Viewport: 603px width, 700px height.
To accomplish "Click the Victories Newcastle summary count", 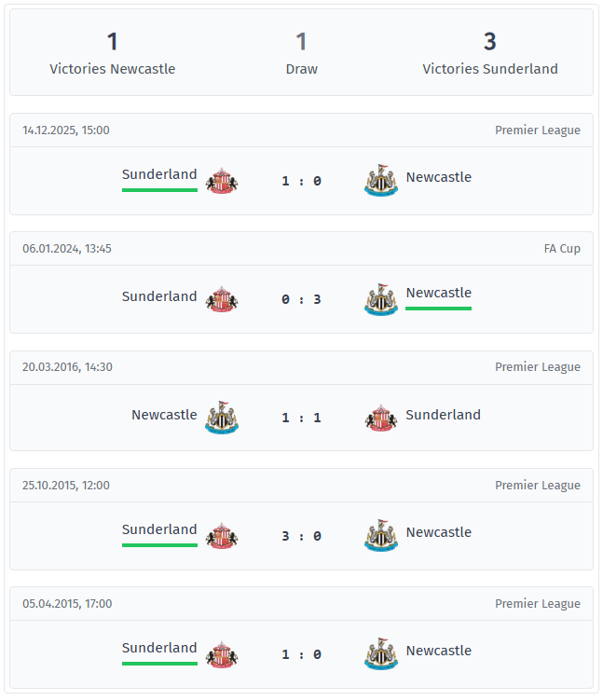I will [113, 42].
